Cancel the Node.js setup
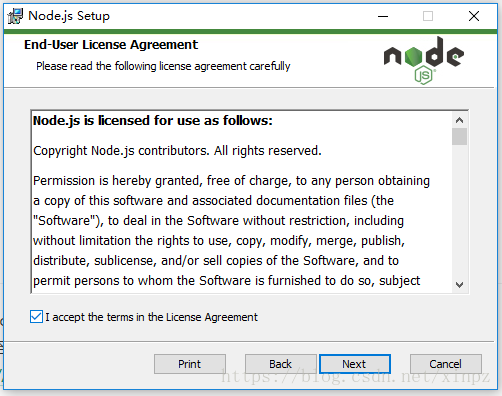Viewport: 502px width, 396px height. coord(446,364)
